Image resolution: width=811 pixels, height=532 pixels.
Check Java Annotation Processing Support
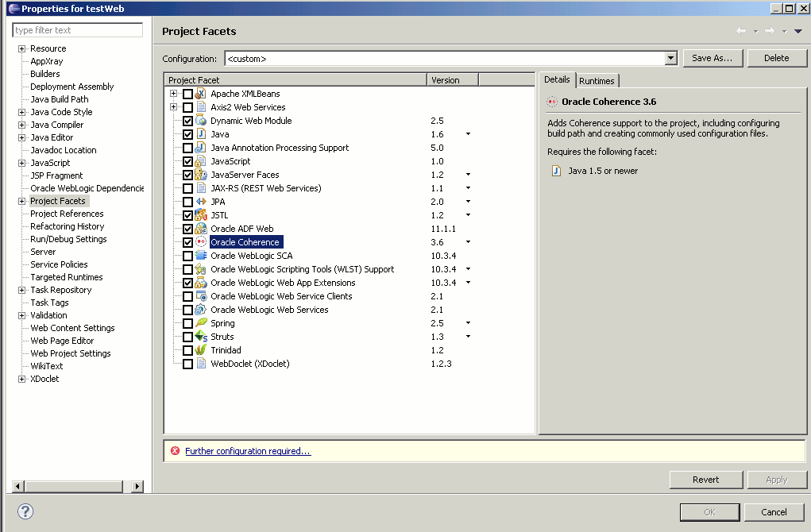click(x=187, y=148)
